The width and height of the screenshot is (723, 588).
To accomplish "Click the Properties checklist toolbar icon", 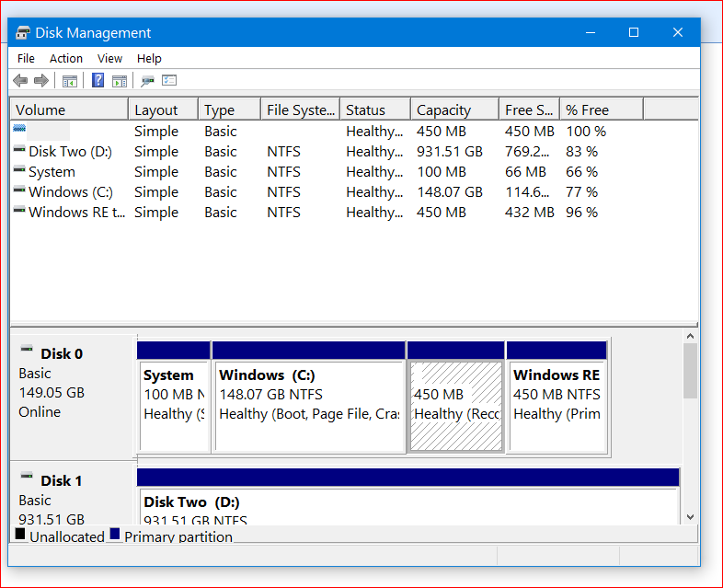I will tap(169, 80).
